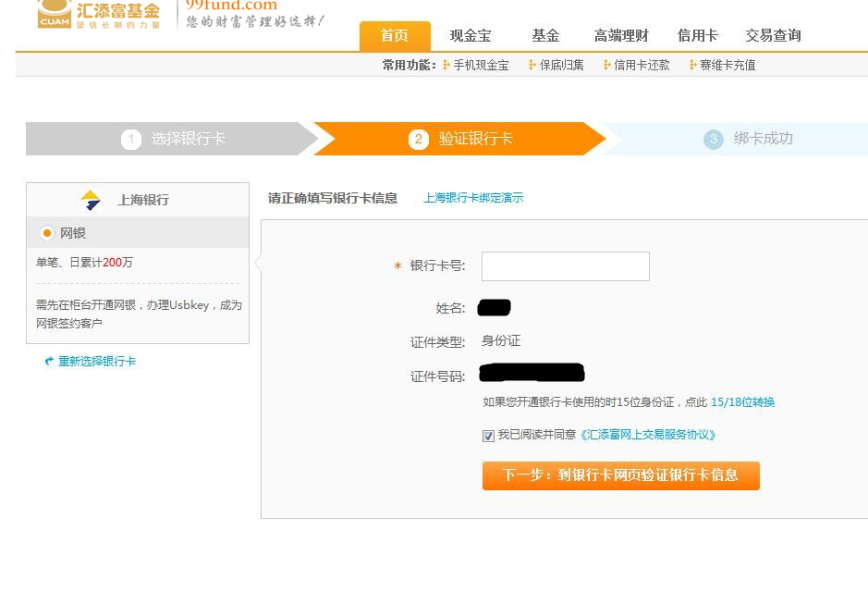The image size is (868, 592).
Task: Open the 现金宝 menu
Action: 471,36
